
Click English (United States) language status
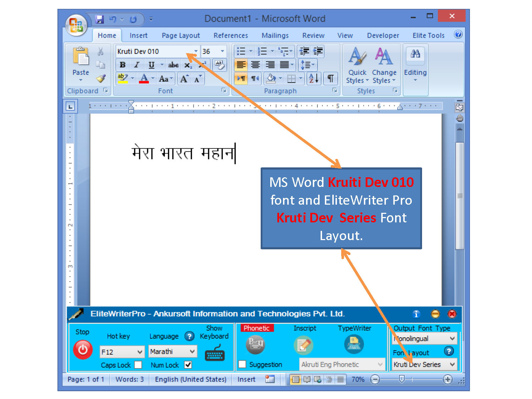point(190,379)
